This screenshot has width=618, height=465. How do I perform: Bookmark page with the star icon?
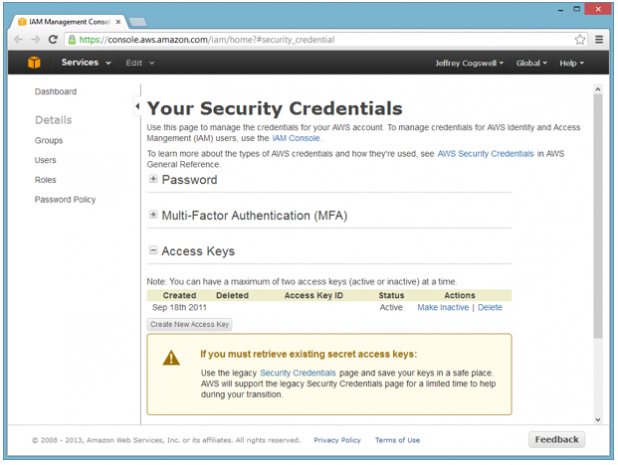pyautogui.click(x=580, y=40)
